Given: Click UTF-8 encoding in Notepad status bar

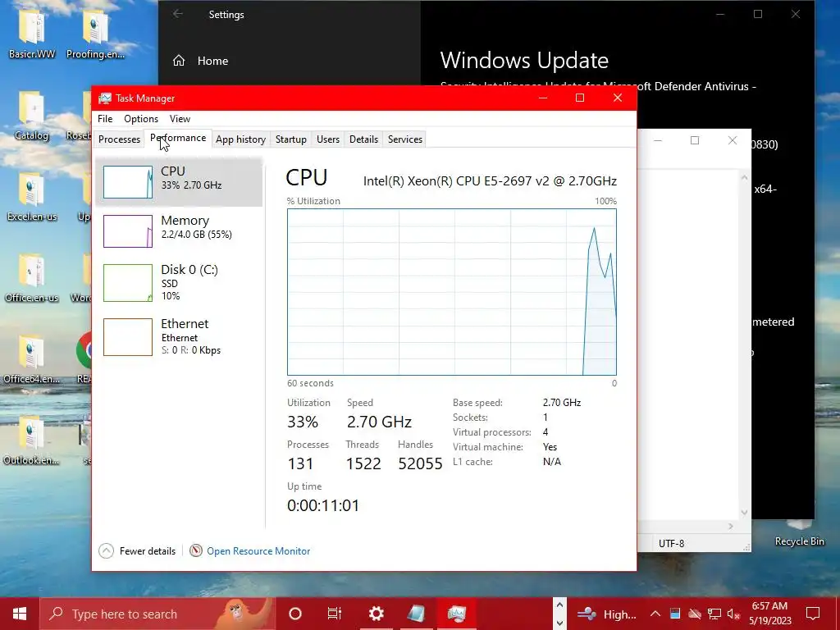Looking at the screenshot, I should tap(671, 543).
